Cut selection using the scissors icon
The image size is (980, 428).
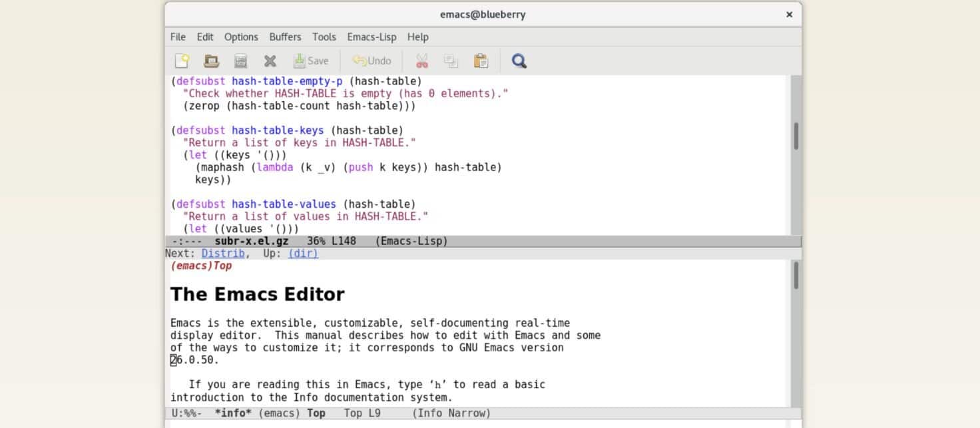pos(422,61)
